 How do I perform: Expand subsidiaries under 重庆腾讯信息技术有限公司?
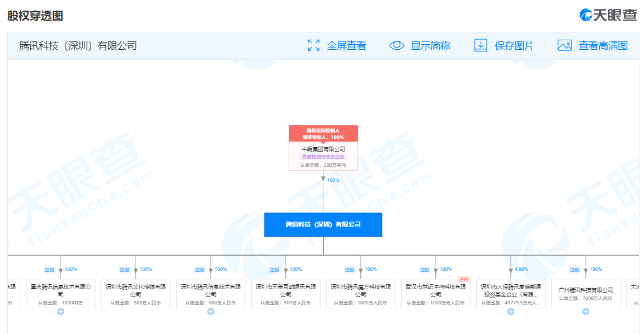point(61,312)
